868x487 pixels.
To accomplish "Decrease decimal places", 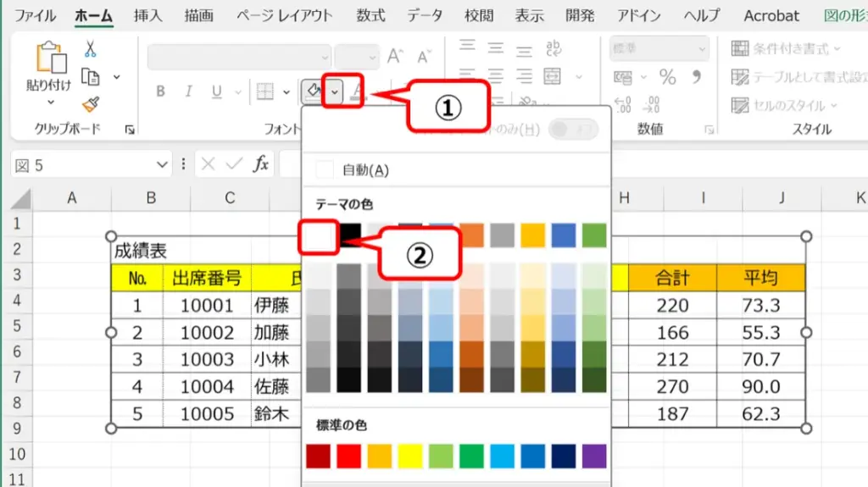I will [651, 104].
